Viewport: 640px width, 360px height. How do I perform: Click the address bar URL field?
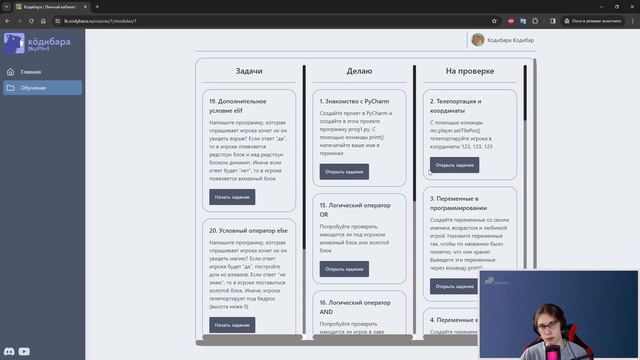click(270, 21)
